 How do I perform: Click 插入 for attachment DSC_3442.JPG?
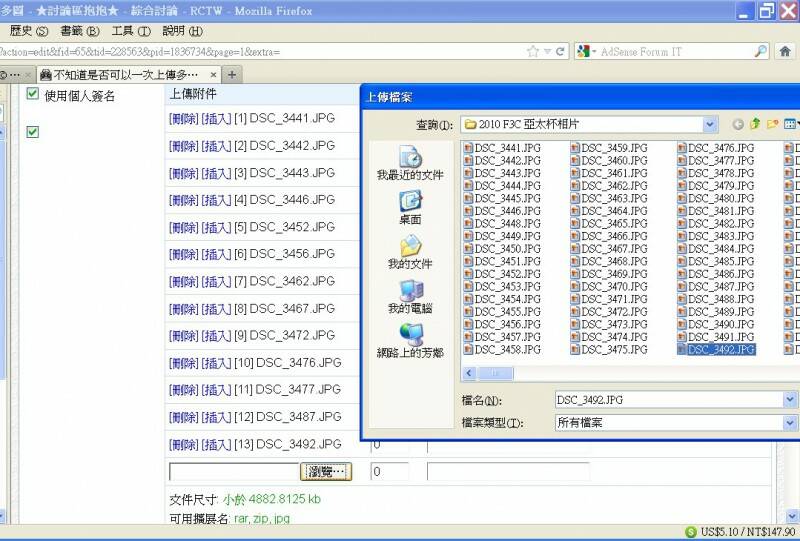(216, 146)
